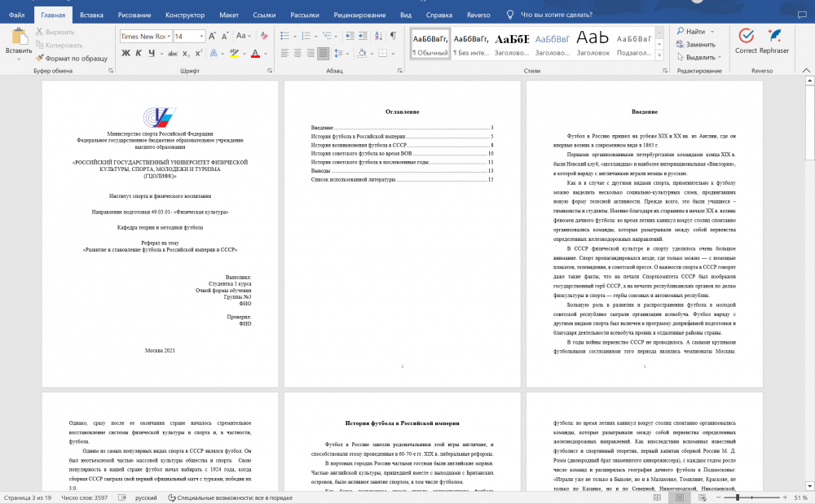
Task: Expand the font size dropdown
Action: click(x=201, y=36)
